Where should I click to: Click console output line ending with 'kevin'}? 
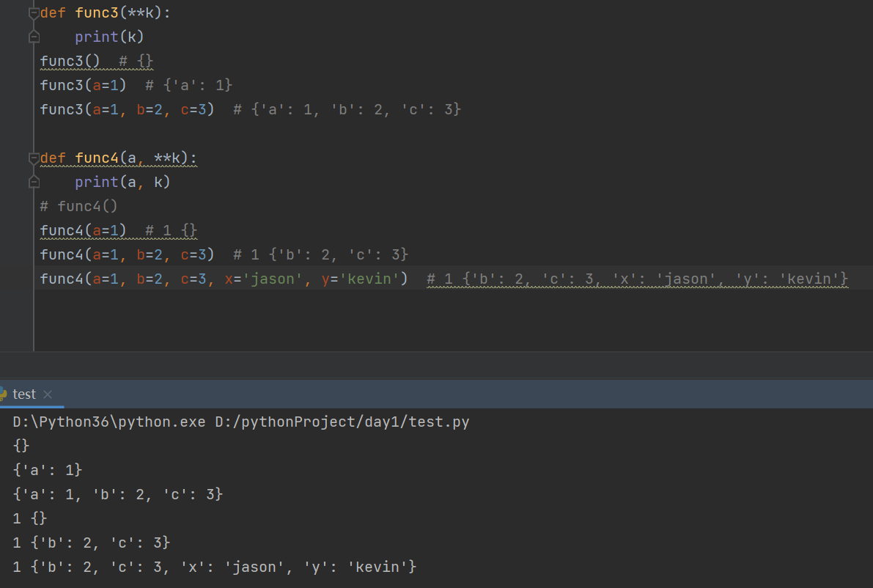coord(214,567)
